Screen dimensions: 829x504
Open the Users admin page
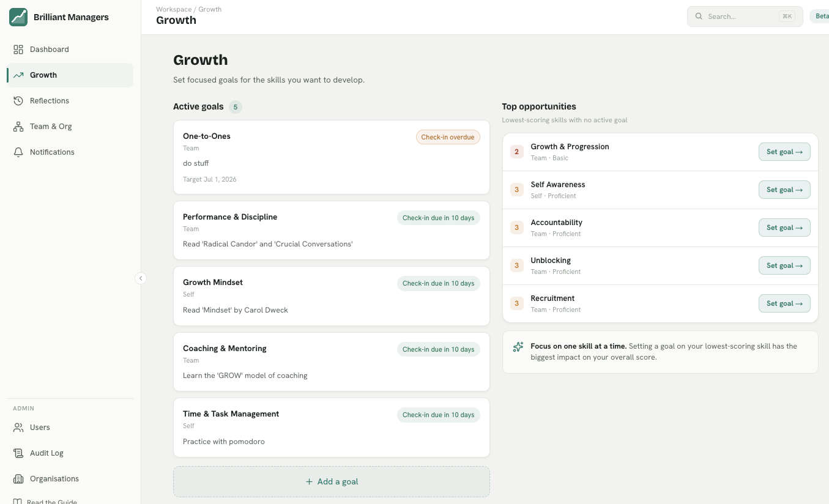click(70, 428)
